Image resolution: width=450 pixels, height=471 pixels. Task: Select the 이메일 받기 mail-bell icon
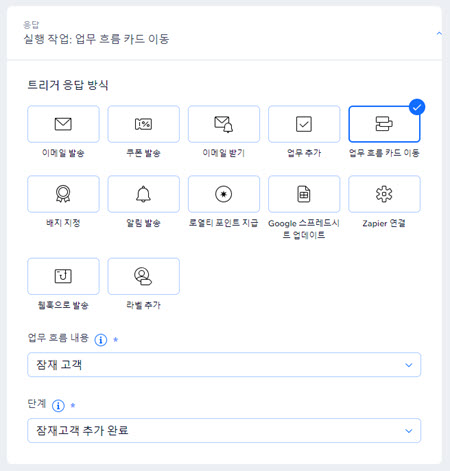(x=224, y=124)
